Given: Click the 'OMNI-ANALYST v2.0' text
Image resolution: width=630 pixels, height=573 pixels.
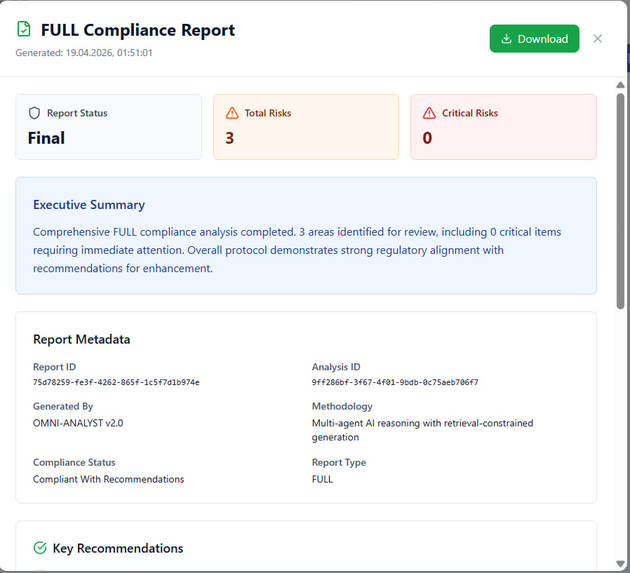Looking at the screenshot, I should coord(78,423).
